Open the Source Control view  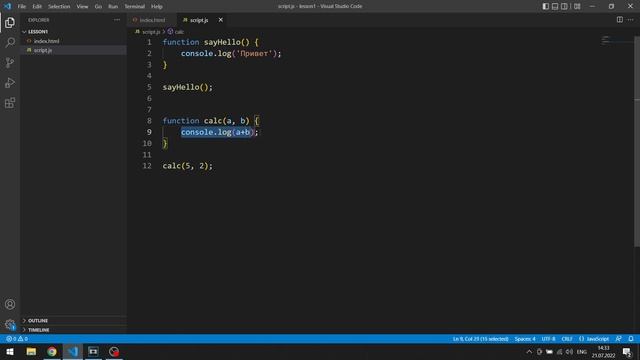(x=10, y=62)
